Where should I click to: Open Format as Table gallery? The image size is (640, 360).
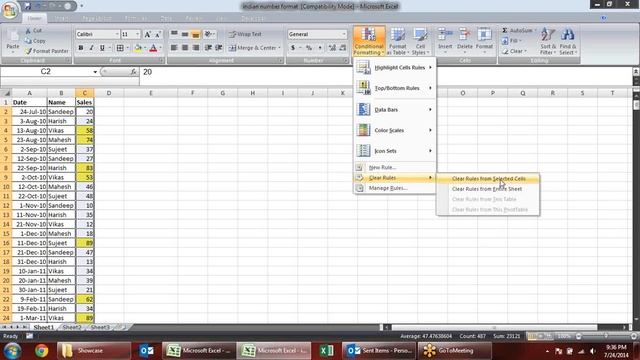pyautogui.click(x=397, y=41)
